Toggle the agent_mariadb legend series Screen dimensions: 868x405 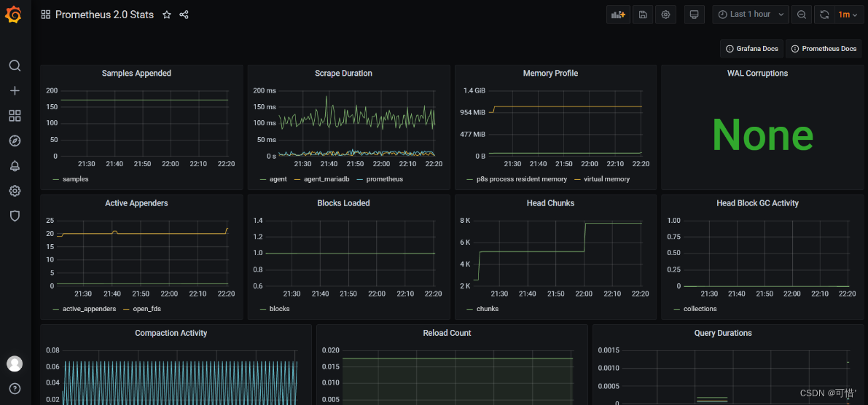click(x=326, y=179)
